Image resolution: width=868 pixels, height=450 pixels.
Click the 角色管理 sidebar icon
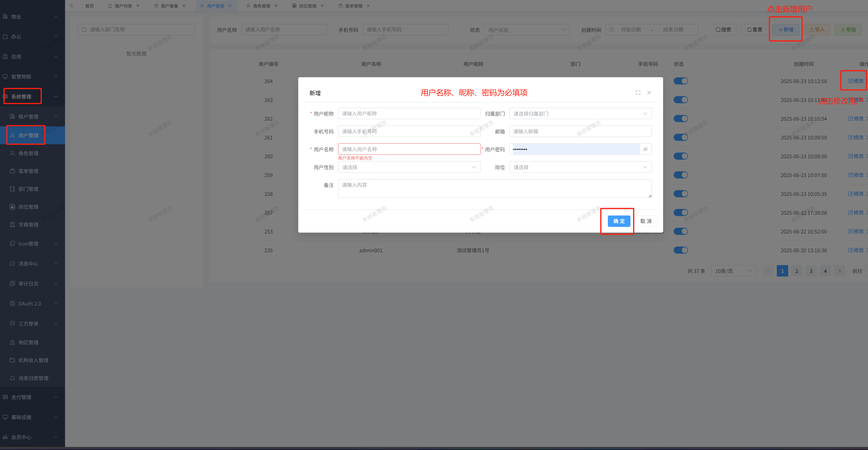tap(12, 153)
